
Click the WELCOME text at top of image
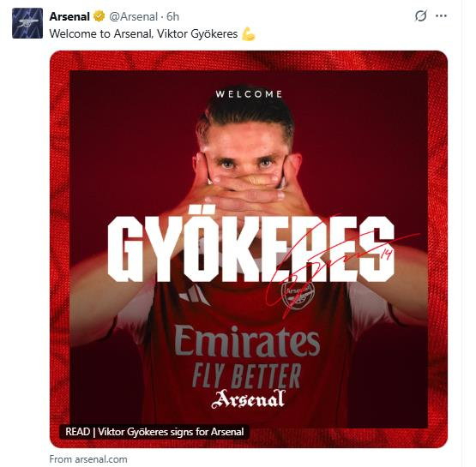pos(249,94)
